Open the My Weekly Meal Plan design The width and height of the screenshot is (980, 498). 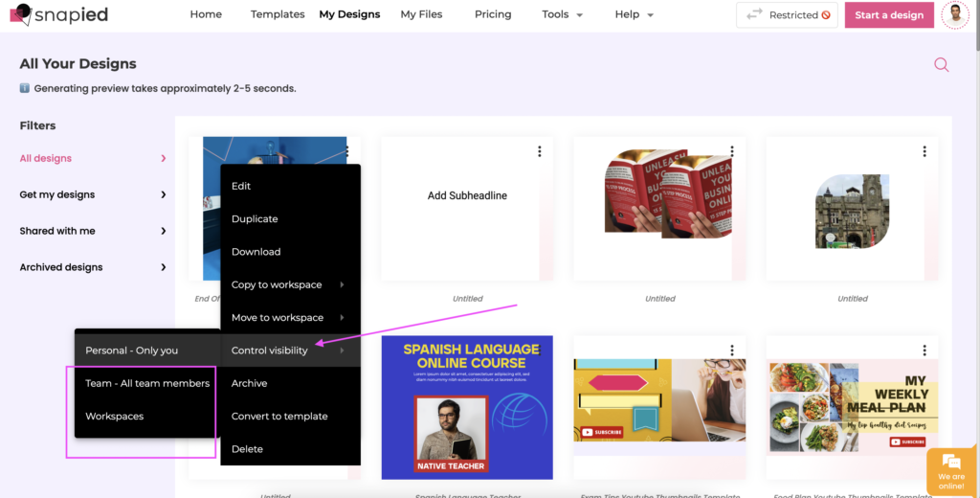pyautogui.click(x=852, y=407)
